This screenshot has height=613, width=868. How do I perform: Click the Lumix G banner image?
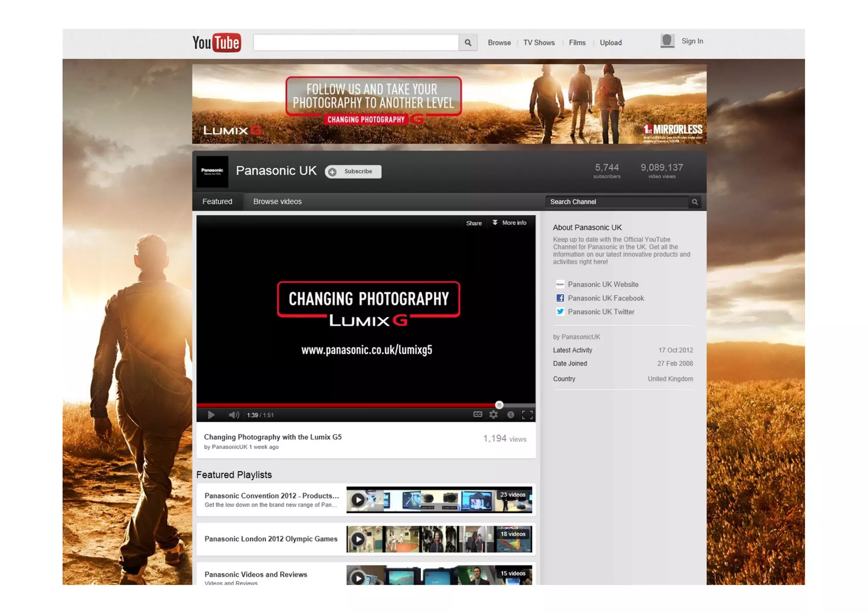pos(449,104)
